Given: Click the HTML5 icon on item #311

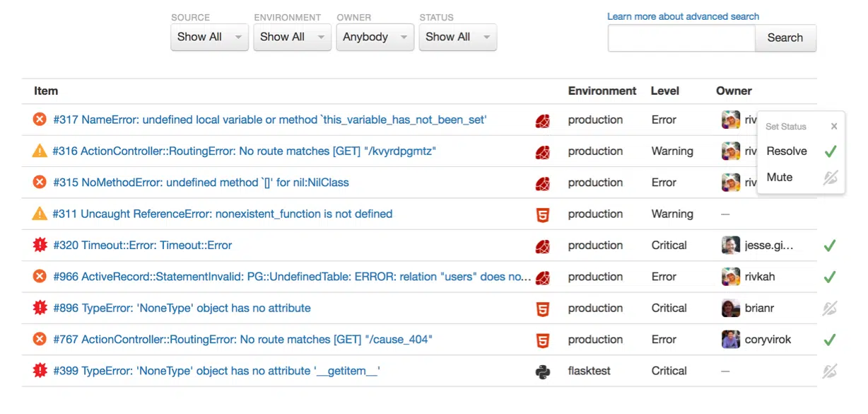Looking at the screenshot, I should pyautogui.click(x=542, y=214).
